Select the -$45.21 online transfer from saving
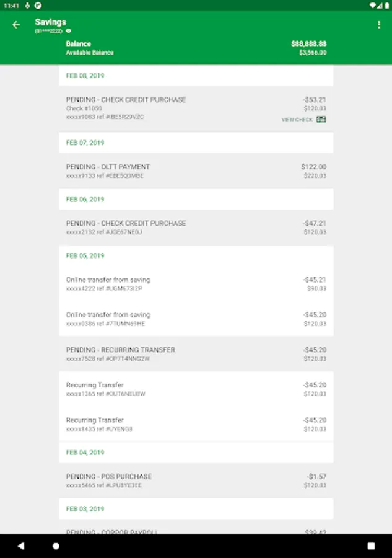The width and height of the screenshot is (392, 558). [x=196, y=284]
